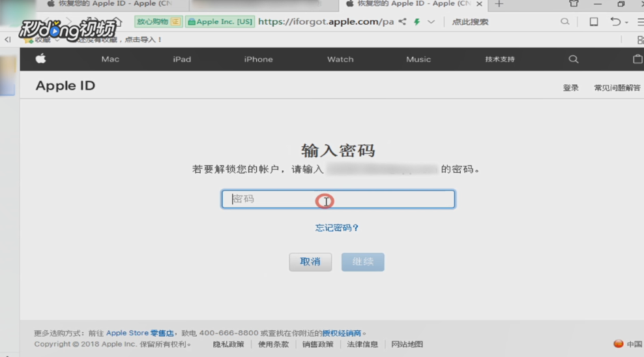Open the Watch section
This screenshot has height=357, width=644.
(340, 59)
